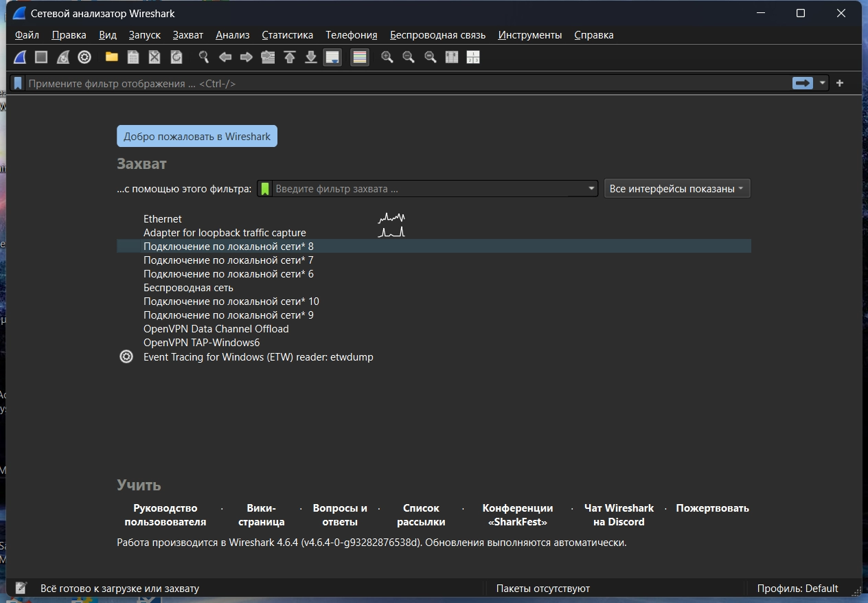Expand display filter history arrow

[x=822, y=83]
